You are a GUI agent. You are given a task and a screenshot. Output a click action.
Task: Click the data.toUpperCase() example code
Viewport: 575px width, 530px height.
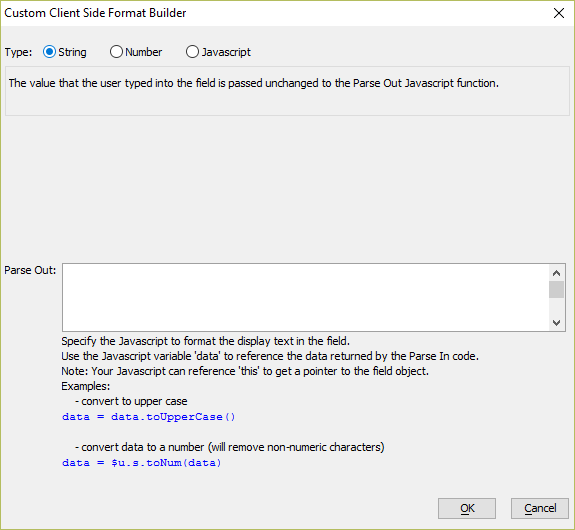click(149, 417)
